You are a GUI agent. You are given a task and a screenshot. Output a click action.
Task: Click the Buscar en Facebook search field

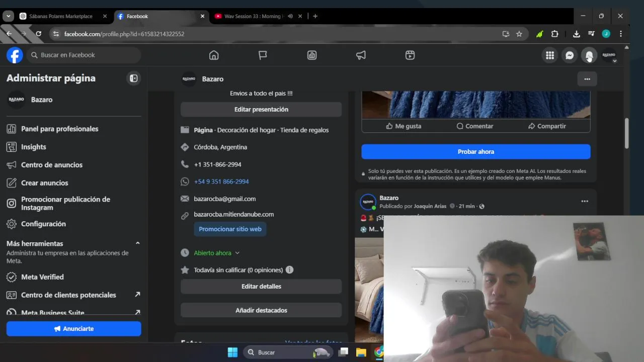(84, 55)
